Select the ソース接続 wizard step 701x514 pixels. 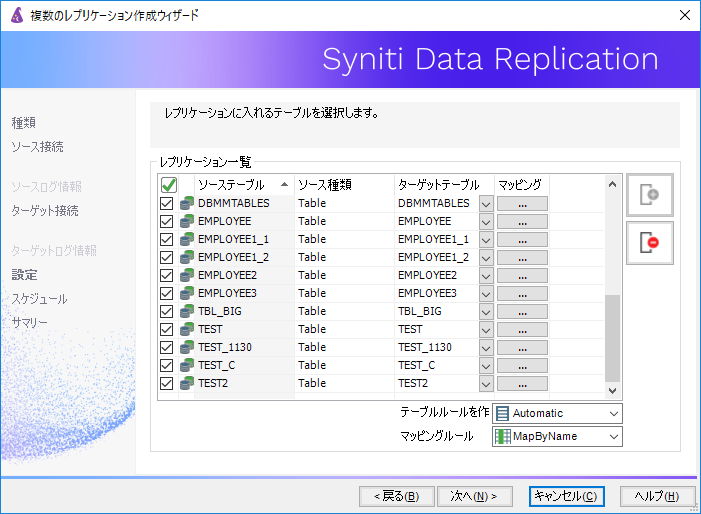pos(38,147)
